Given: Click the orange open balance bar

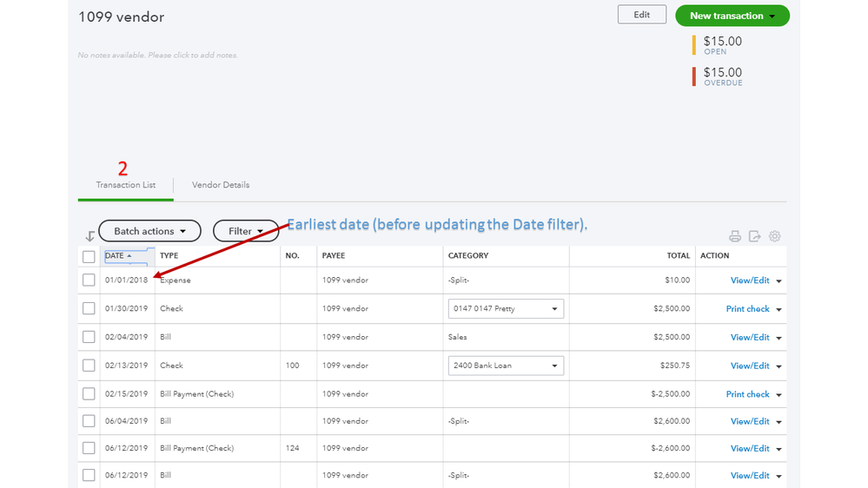Looking at the screenshot, I should [693, 45].
